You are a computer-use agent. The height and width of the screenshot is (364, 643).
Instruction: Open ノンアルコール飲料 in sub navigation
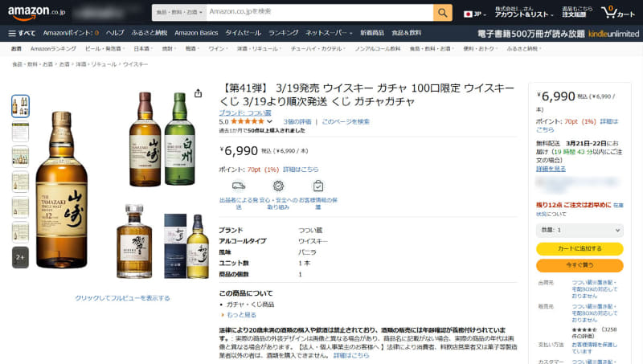coord(378,49)
